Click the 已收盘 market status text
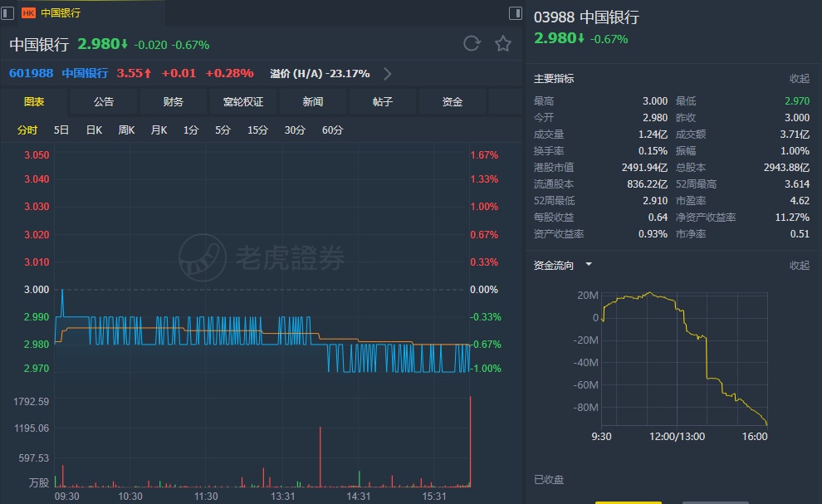The height and width of the screenshot is (504, 822). [549, 479]
